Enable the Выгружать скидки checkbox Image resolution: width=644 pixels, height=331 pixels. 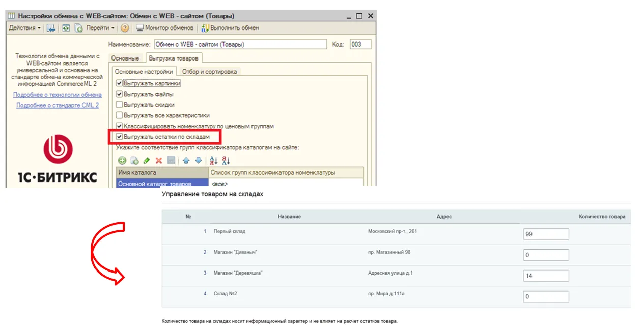coord(119,105)
